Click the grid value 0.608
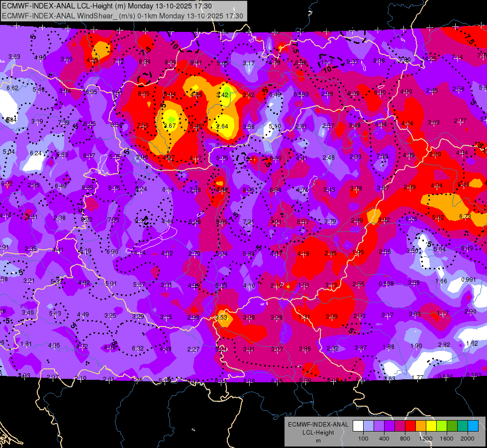Viewport: 487px width, 448px height. point(387,284)
